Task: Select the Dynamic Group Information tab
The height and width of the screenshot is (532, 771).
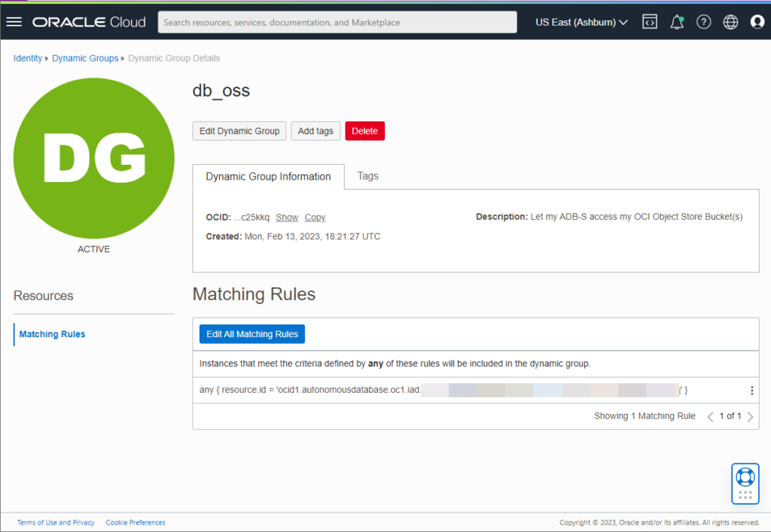Action: (269, 177)
